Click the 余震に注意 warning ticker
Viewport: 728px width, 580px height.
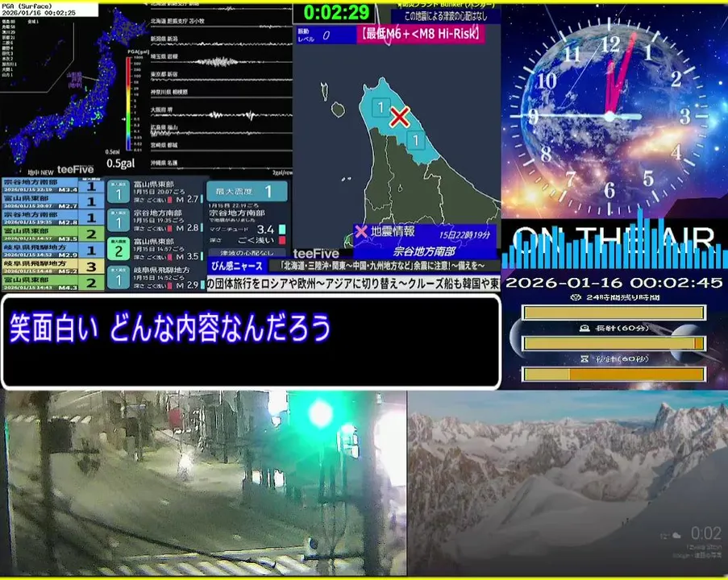tap(384, 266)
